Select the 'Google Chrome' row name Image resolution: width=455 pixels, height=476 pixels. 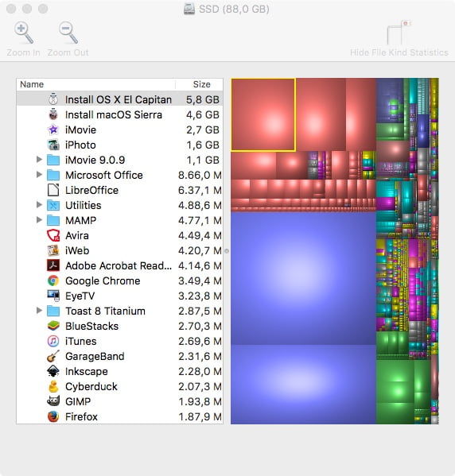103,281
